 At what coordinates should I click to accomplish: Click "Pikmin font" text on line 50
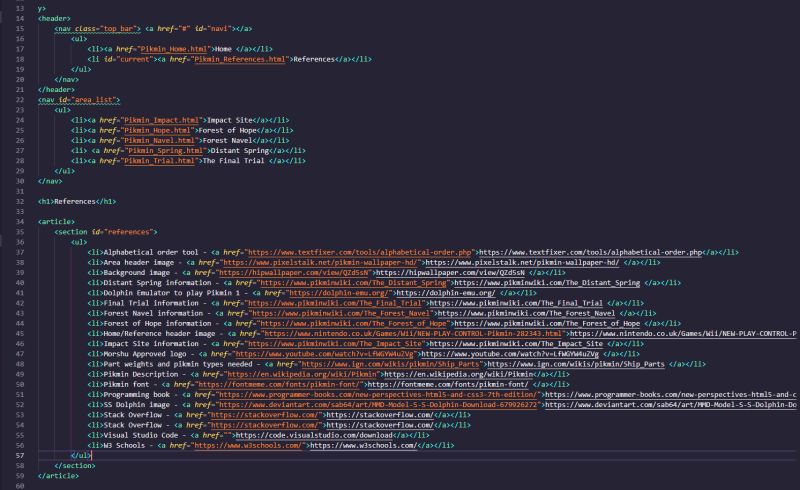tap(126, 385)
